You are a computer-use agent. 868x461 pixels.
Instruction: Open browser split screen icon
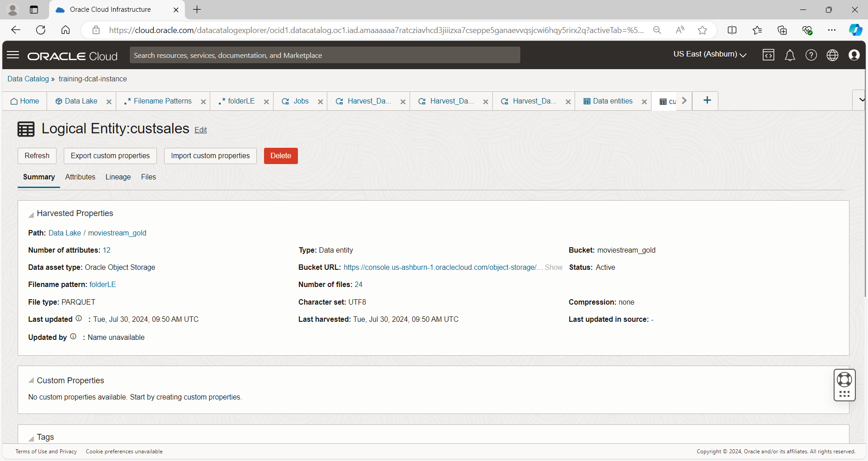pos(732,30)
